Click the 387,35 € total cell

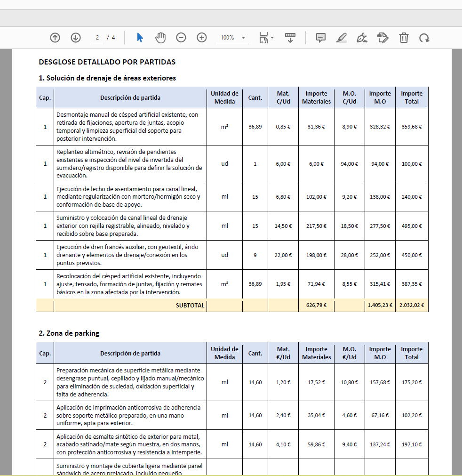point(412,284)
